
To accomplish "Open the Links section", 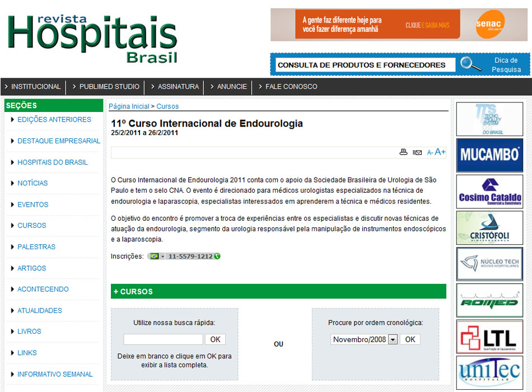I will point(27,353).
